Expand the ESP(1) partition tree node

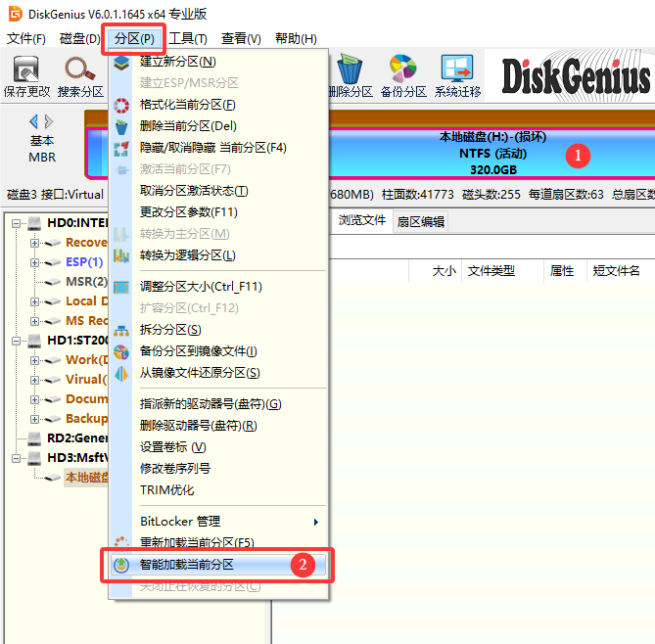point(34,262)
